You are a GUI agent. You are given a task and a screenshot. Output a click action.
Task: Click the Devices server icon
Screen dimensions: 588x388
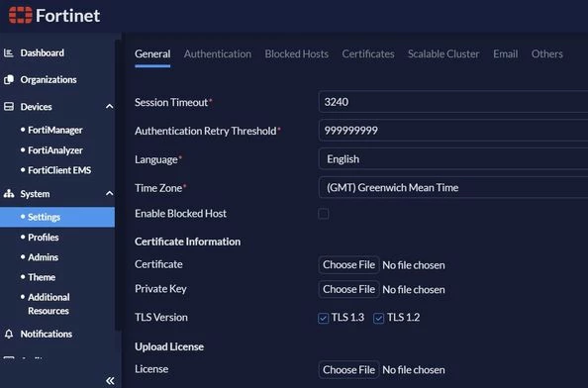[x=9, y=107]
